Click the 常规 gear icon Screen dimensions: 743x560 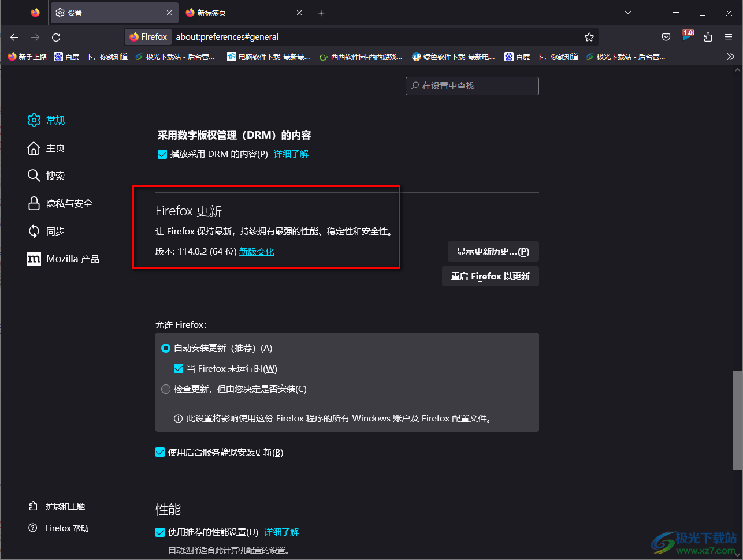pyautogui.click(x=34, y=120)
